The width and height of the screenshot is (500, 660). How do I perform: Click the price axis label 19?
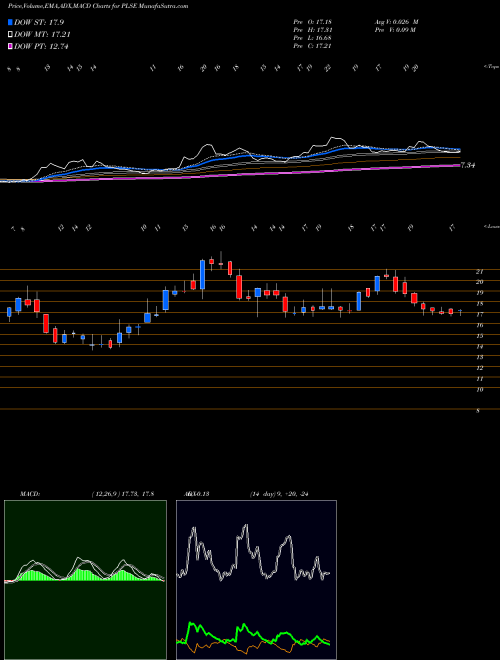(x=479, y=293)
